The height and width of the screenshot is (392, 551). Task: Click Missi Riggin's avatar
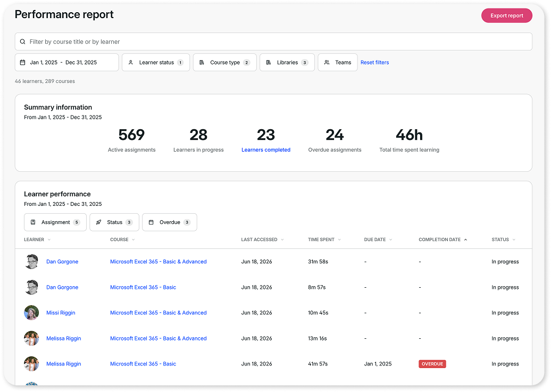pyautogui.click(x=31, y=313)
